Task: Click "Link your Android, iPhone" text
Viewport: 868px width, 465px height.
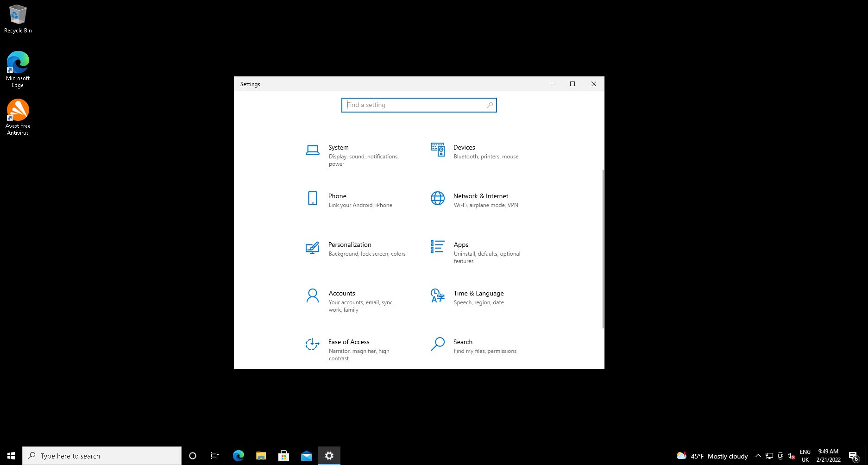Action: 360,205
